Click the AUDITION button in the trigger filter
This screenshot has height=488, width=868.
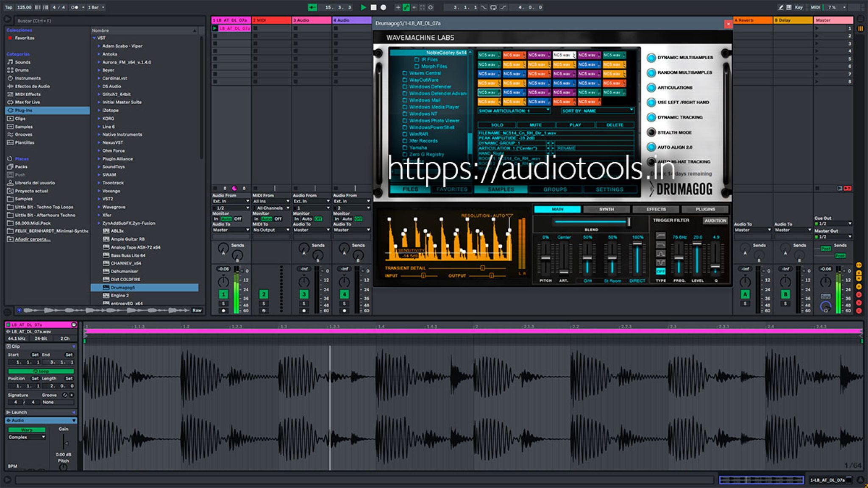pos(715,221)
